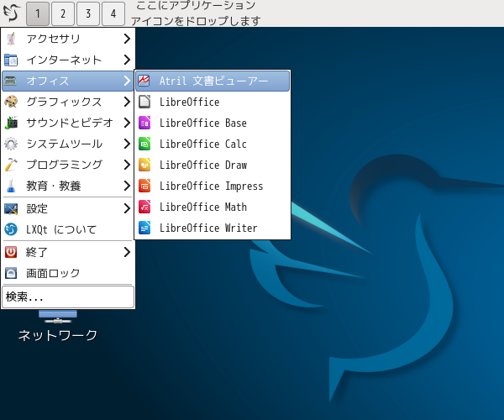
Task: Click the プログラミング label
Action: coord(65,165)
